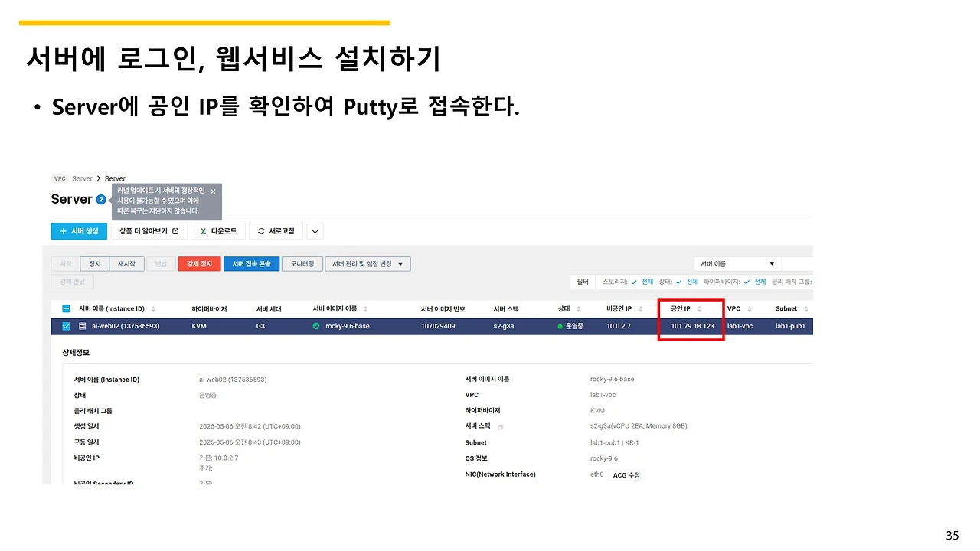Click eth0 in the NIC details
Image resolution: width=980 pixels, height=551 pixels.
[x=596, y=474]
